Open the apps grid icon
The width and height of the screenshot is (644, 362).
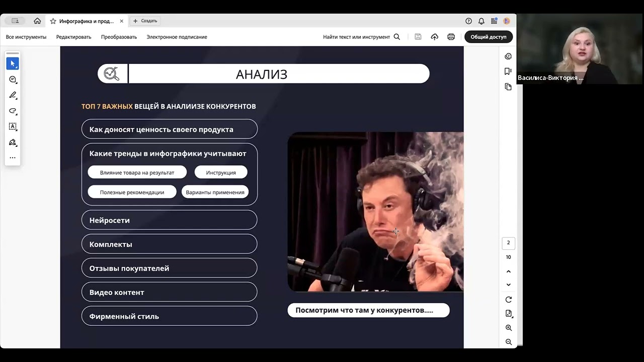pyautogui.click(x=494, y=21)
